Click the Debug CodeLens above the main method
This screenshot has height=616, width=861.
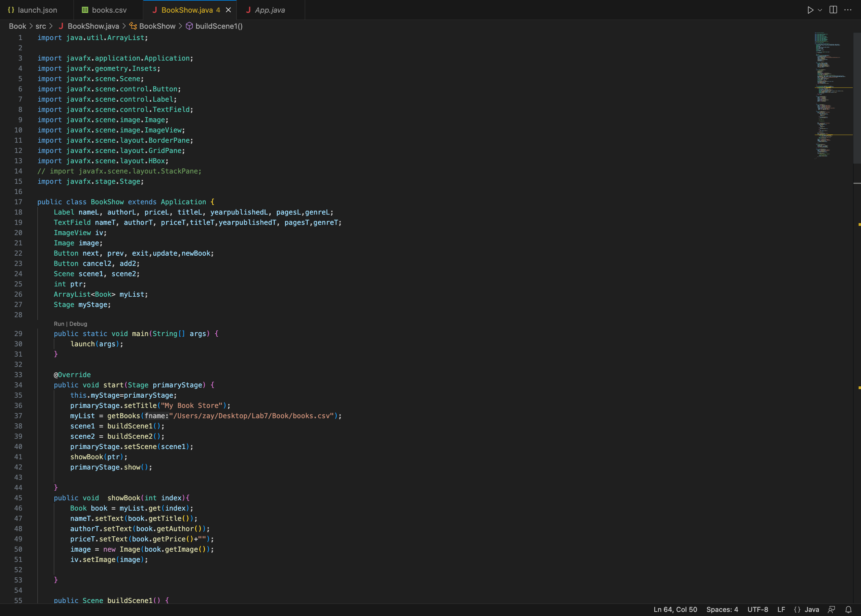pyautogui.click(x=78, y=324)
